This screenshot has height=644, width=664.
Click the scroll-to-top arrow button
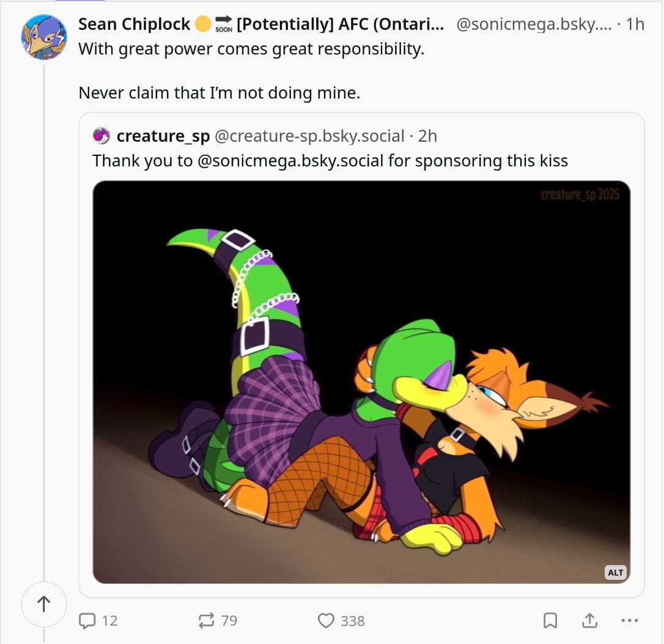pyautogui.click(x=43, y=604)
